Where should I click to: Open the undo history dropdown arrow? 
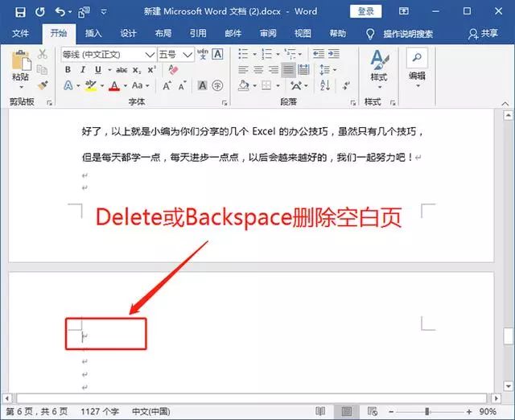(x=70, y=13)
